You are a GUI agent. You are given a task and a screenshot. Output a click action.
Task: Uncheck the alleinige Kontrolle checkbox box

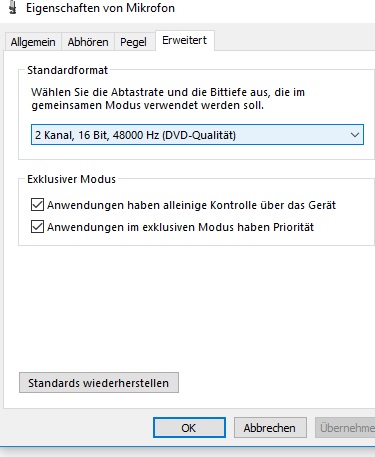click(x=37, y=205)
